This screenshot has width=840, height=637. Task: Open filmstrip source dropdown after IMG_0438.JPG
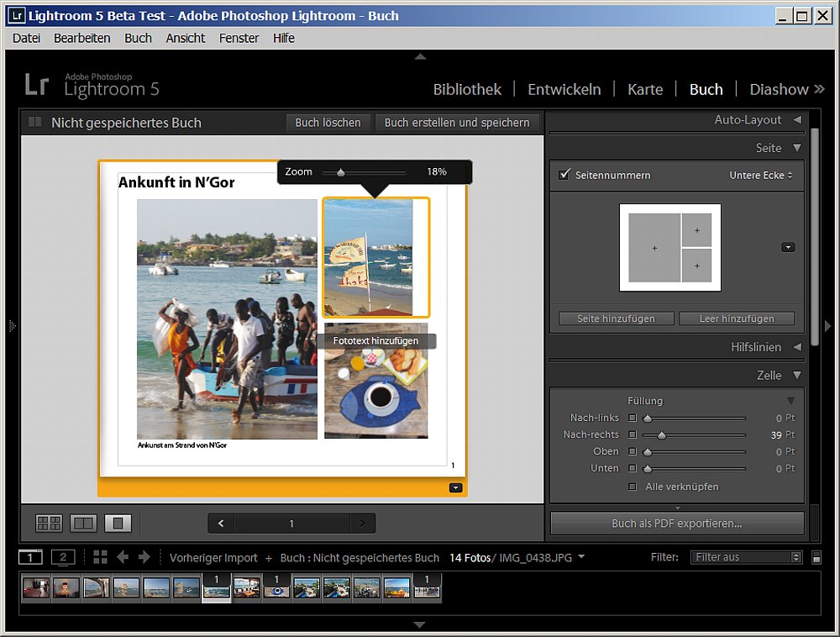(x=581, y=556)
